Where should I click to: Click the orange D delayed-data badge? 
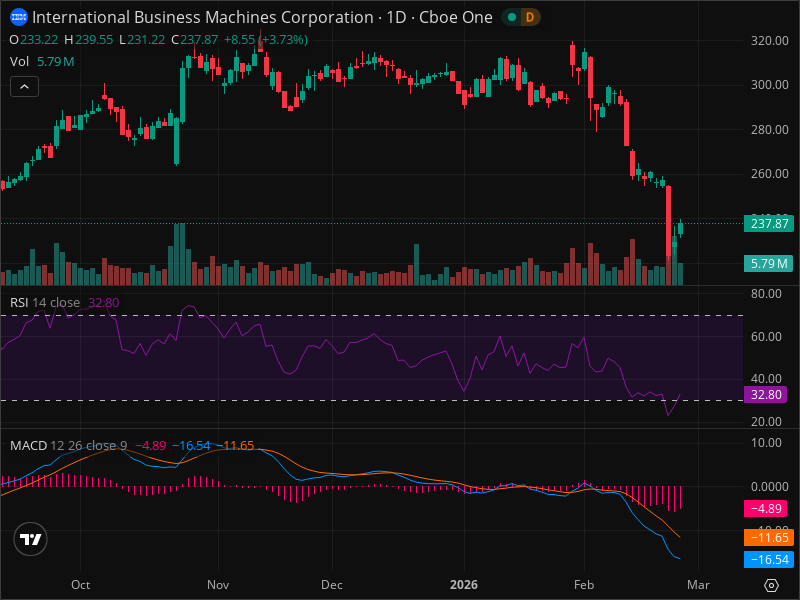point(530,17)
